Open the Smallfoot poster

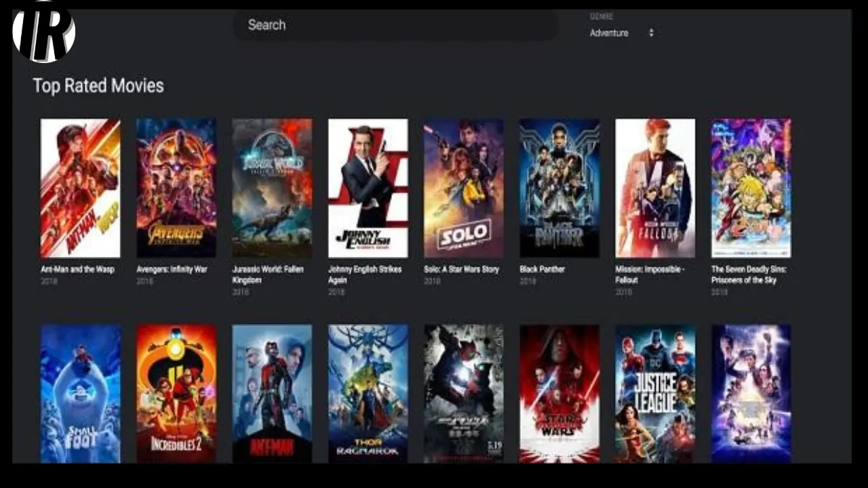point(80,394)
